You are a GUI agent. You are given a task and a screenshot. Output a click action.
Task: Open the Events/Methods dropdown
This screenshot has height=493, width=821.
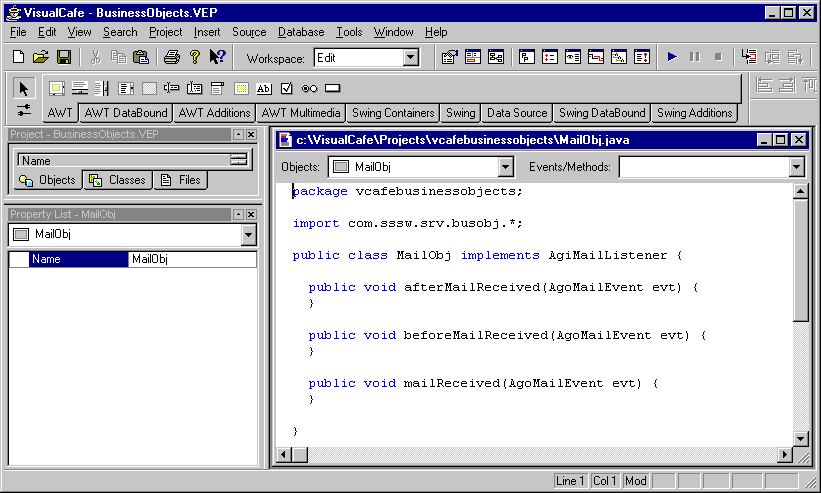pos(796,167)
